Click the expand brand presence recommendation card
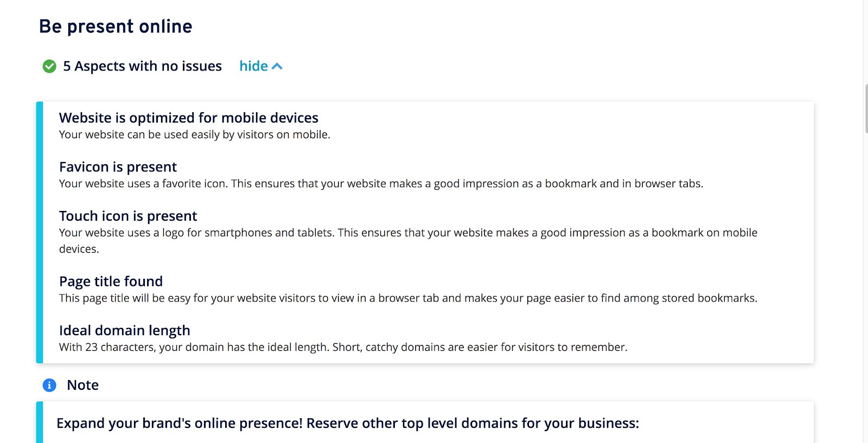The width and height of the screenshot is (868, 443). [348, 423]
